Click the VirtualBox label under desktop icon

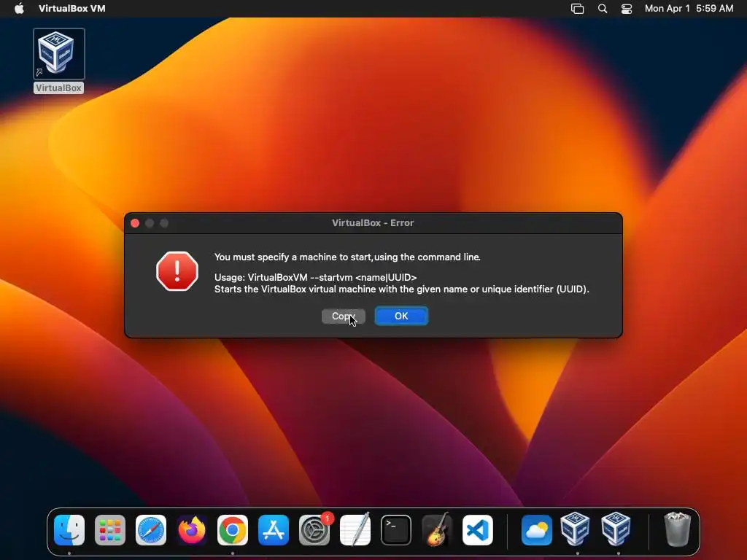58,88
